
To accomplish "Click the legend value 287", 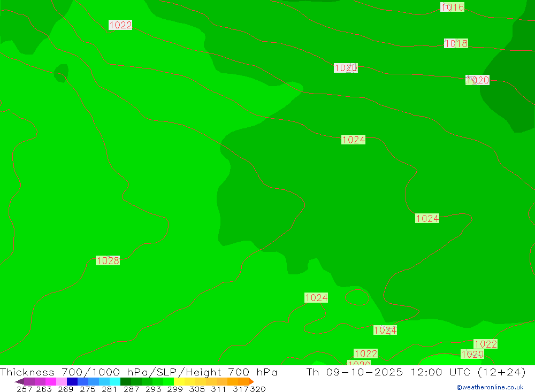I will click(x=131, y=389).
